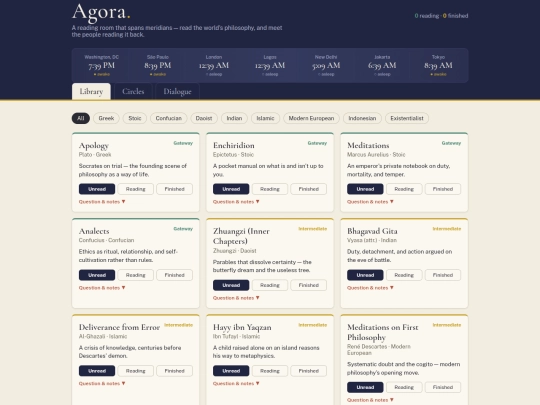This screenshot has width=540, height=405.
Task: Click the Gateway label on Enchiridion
Action: (317, 143)
